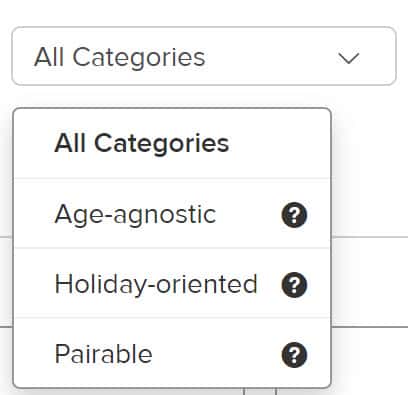Open help icon next to Age-agnostic
Image resolution: width=408 pixels, height=395 pixels.
[294, 215]
